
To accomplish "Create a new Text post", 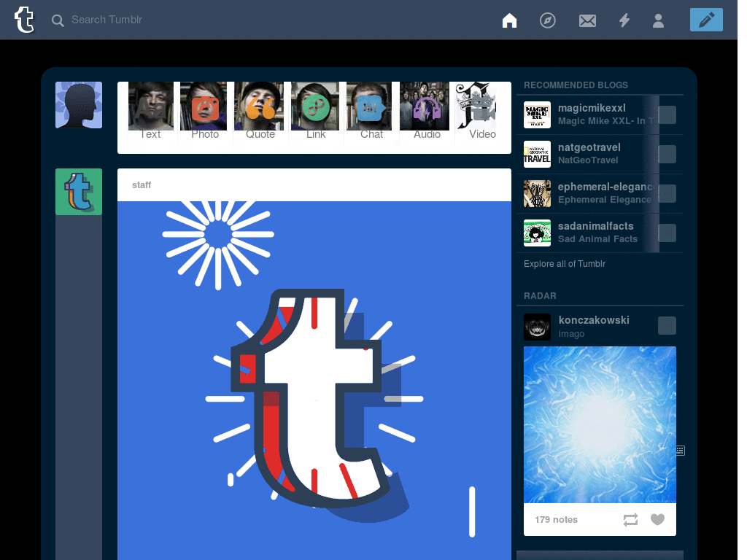I will click(x=150, y=111).
